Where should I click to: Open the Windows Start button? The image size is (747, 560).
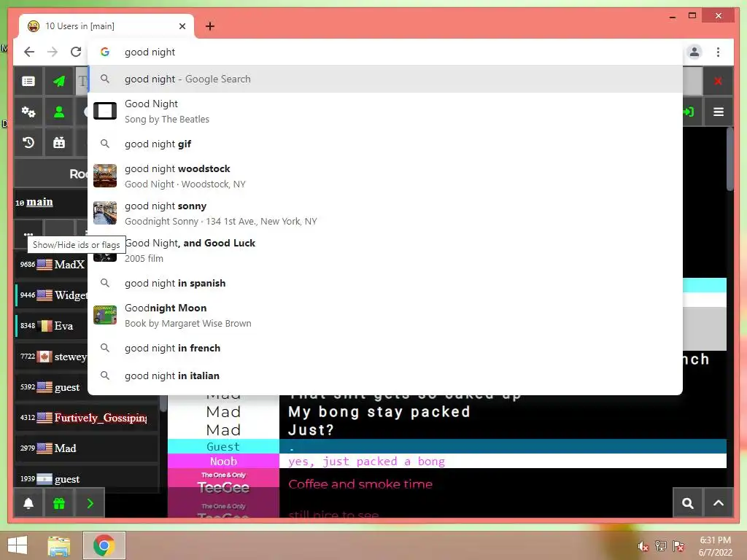point(18,545)
